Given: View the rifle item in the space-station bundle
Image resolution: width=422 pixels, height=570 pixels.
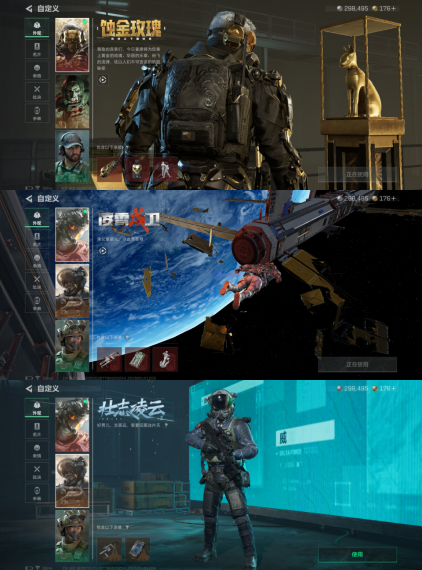Looking at the screenshot, I should click(x=109, y=359).
